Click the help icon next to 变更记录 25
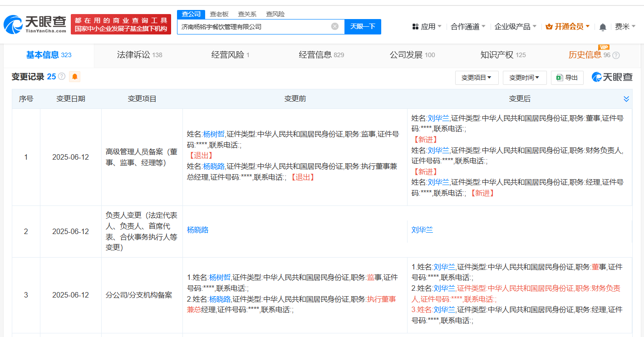Image resolution: width=644 pixels, height=337 pixels. coord(62,77)
